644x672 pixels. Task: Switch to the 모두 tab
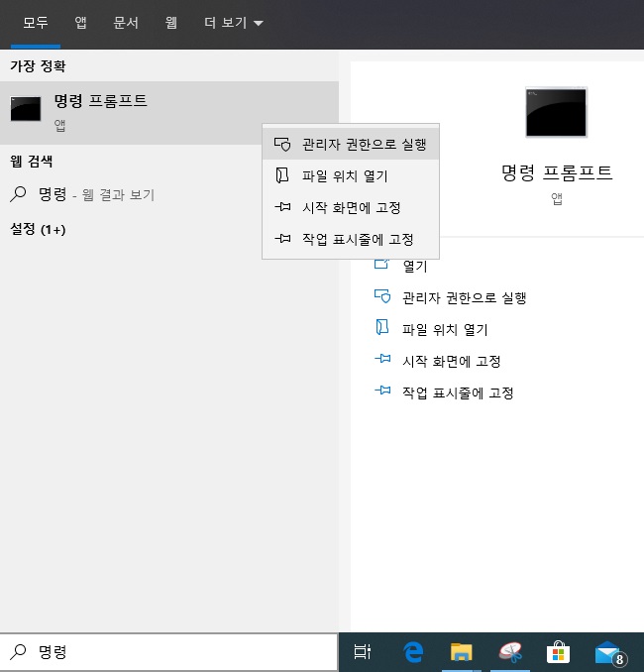pyautogui.click(x=36, y=23)
